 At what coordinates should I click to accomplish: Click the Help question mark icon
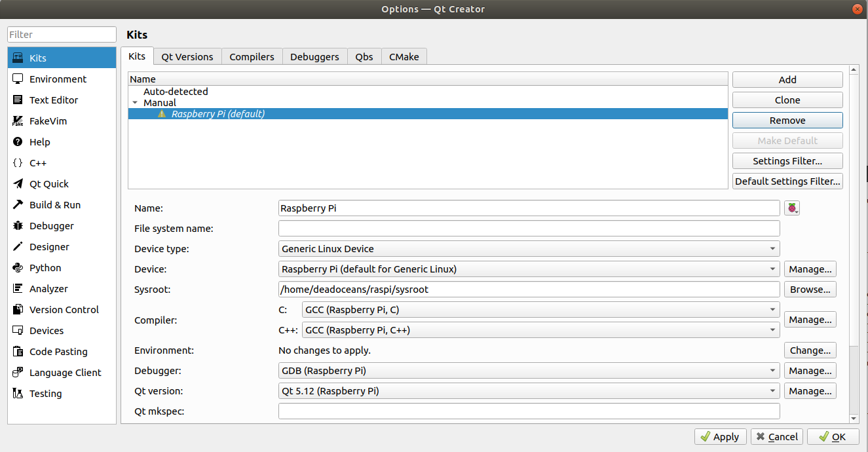point(18,141)
